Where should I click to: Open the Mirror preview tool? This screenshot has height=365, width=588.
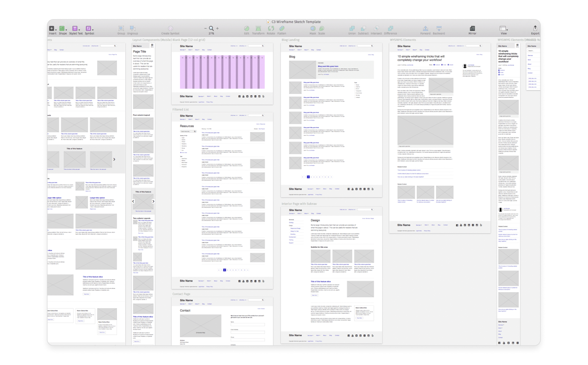click(x=472, y=29)
